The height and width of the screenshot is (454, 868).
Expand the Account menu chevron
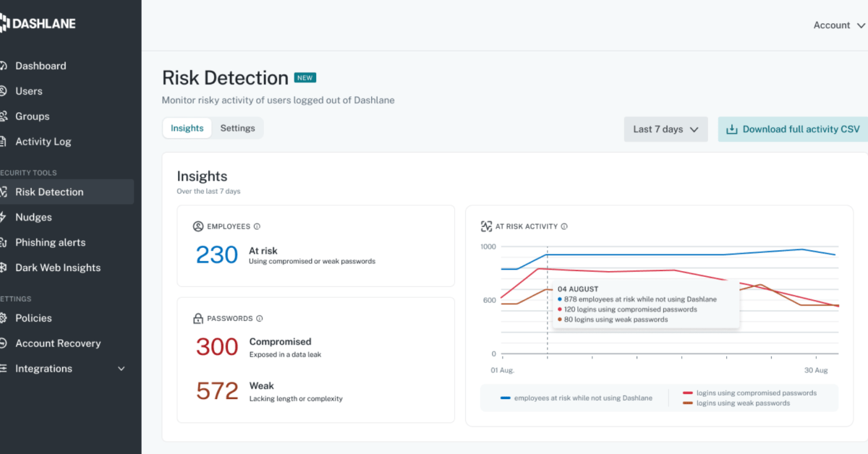point(861,25)
